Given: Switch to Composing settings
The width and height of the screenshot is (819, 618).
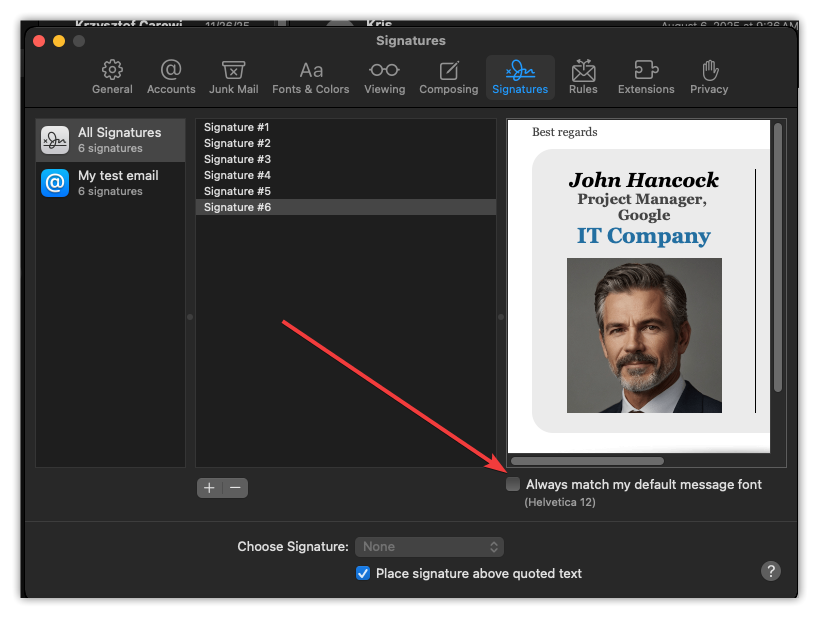Looking at the screenshot, I should (448, 77).
